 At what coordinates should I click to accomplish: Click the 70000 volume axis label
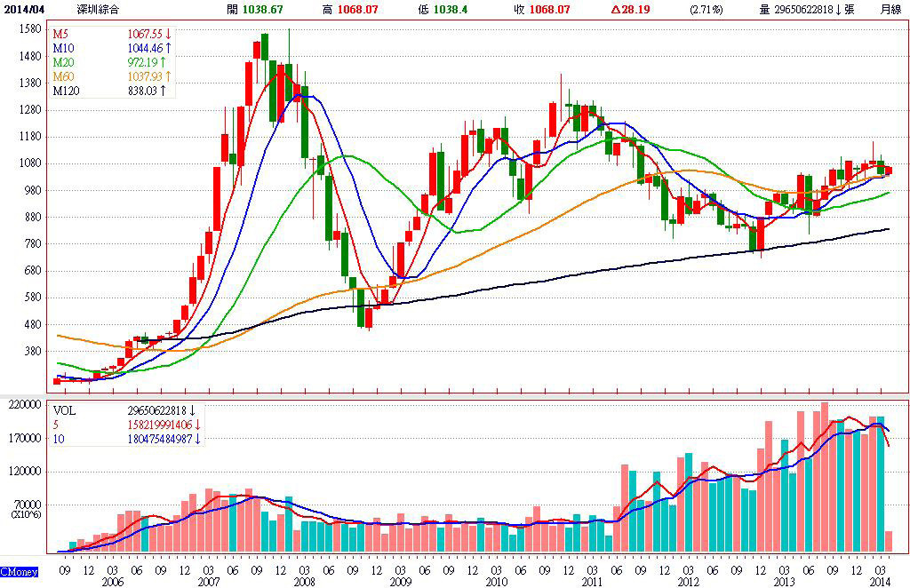click(28, 505)
